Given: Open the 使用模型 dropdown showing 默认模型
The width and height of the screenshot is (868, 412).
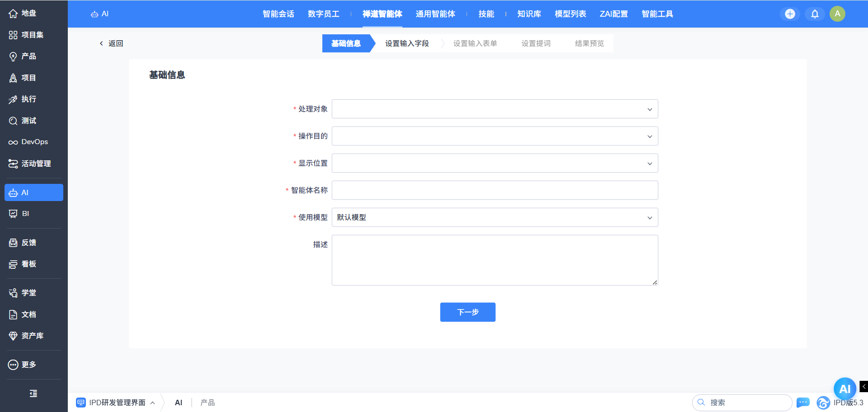Looking at the screenshot, I should [495, 217].
